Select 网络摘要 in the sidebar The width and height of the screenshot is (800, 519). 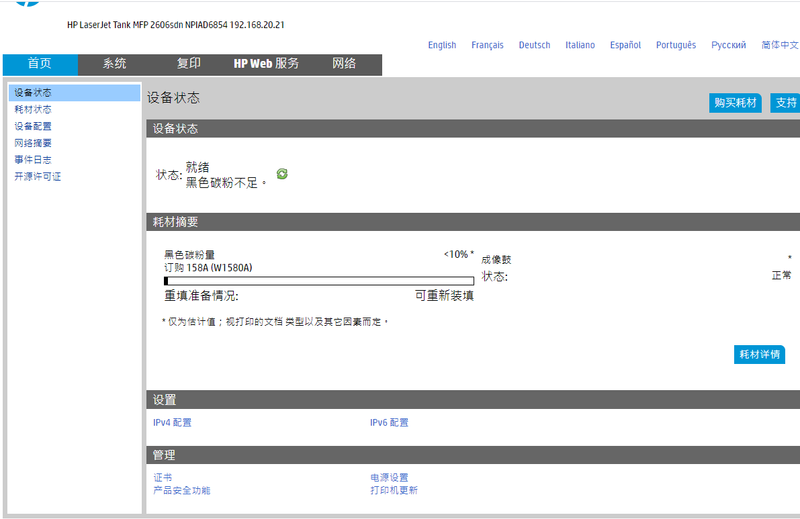coord(33,143)
